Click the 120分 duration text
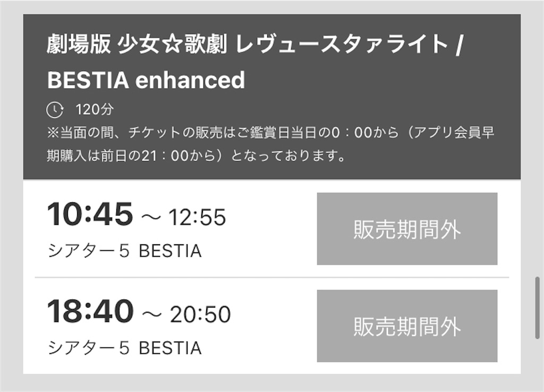The height and width of the screenshot is (392, 544). click(x=95, y=109)
